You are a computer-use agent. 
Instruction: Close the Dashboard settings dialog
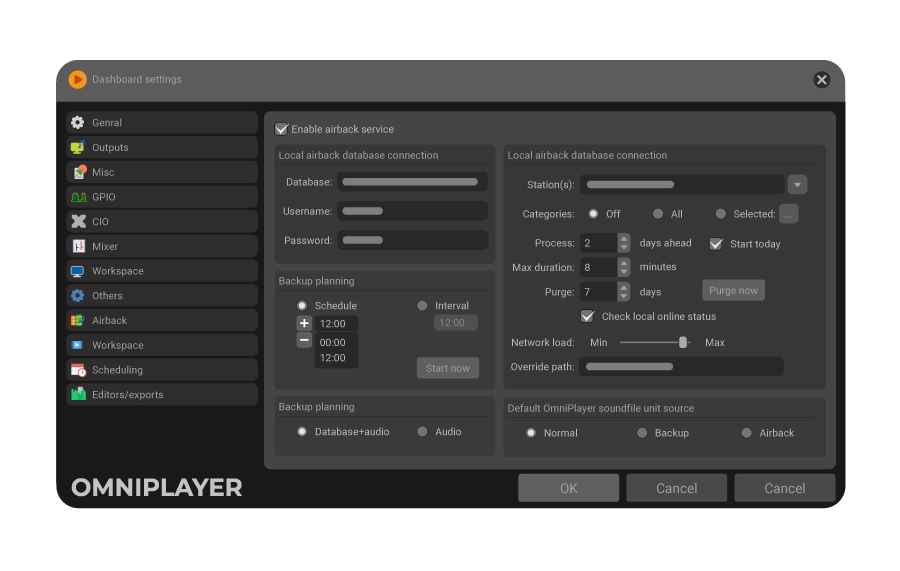821,79
